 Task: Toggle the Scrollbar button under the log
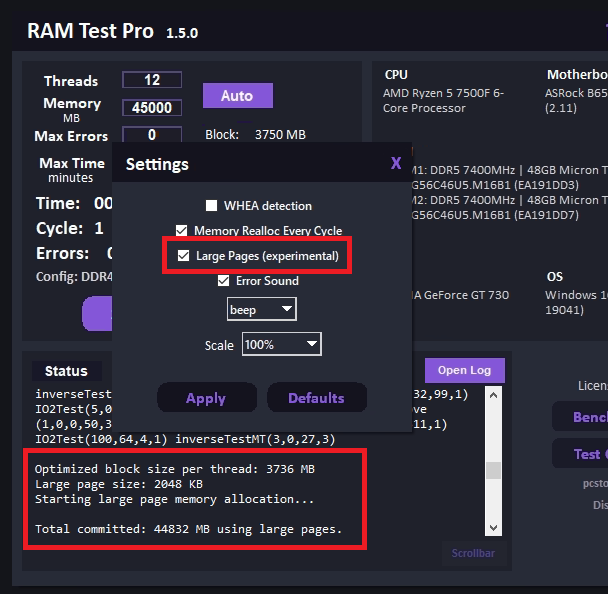click(473, 553)
